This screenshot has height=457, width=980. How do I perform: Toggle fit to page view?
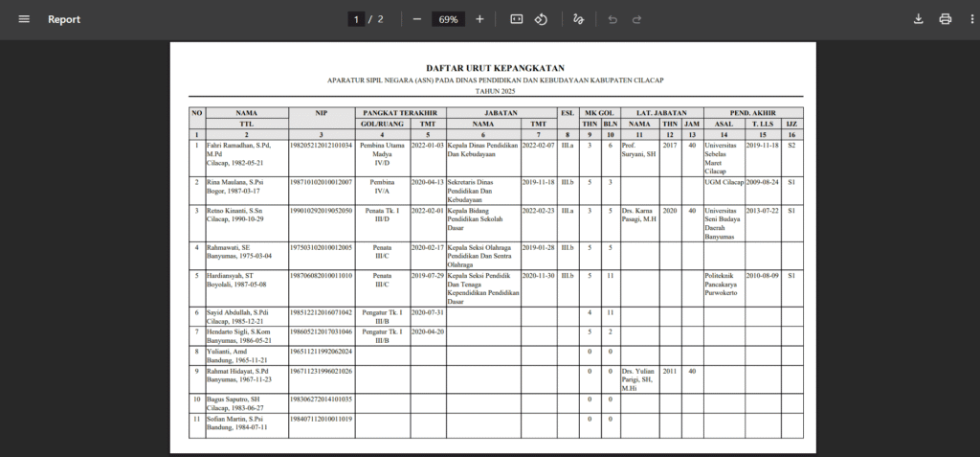[x=517, y=19]
